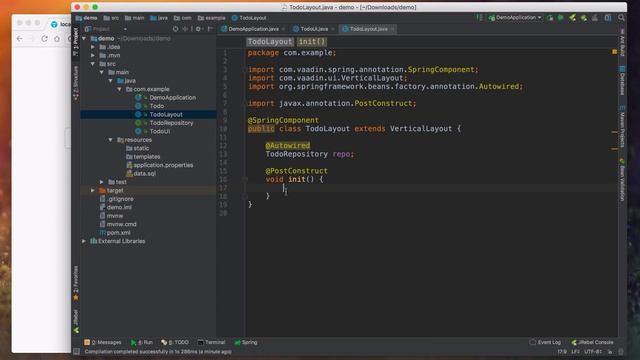Open the Run tool window tab
This screenshot has height=360, width=640.
142,342
